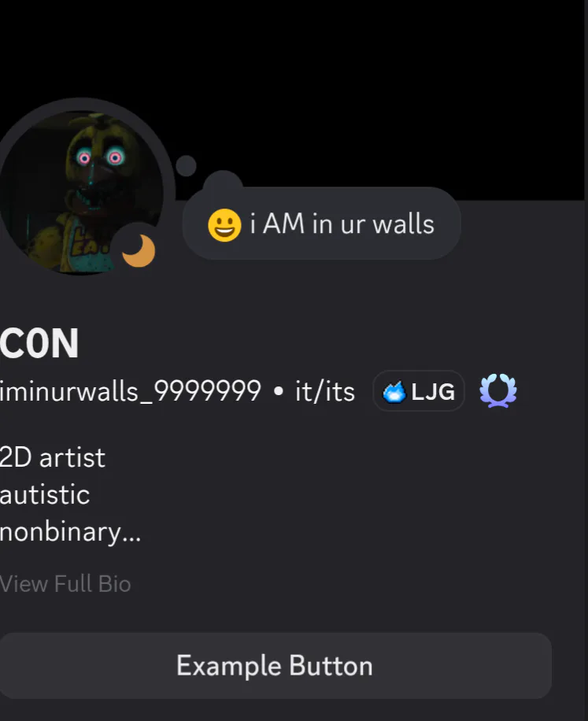
Task: Click the "autistic" bio line
Action: click(x=45, y=495)
